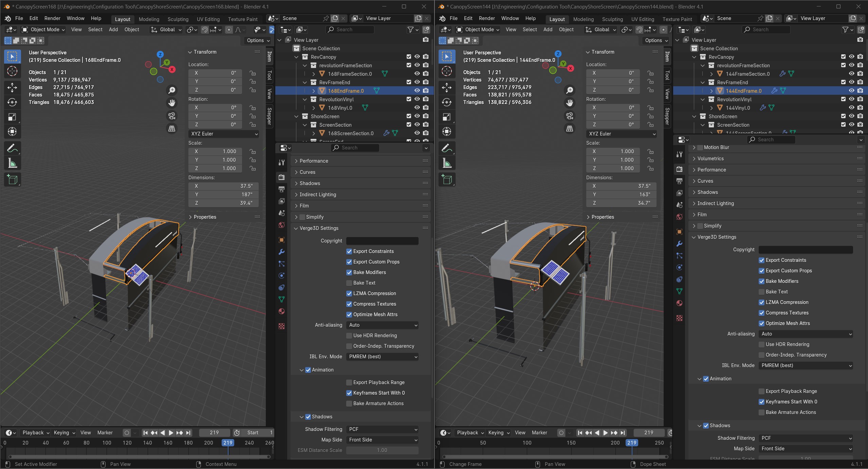Click current frame field 219 in right timeline
Viewport: 868px width, 469px height.
click(649, 433)
